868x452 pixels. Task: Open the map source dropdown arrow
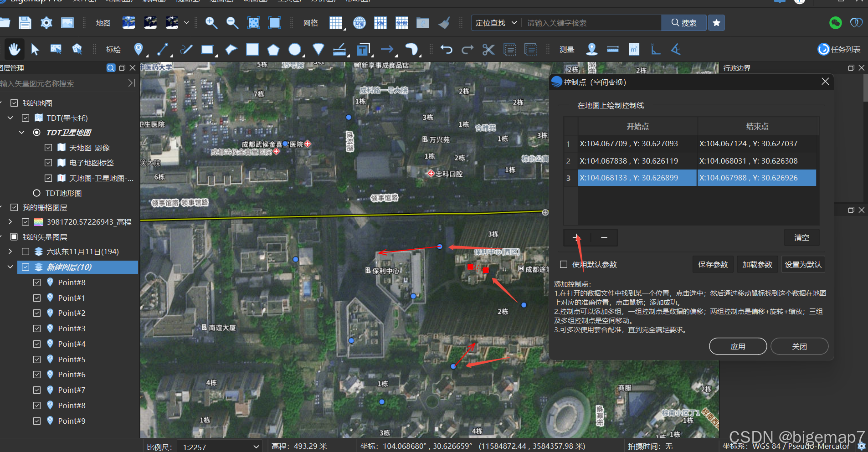(186, 23)
